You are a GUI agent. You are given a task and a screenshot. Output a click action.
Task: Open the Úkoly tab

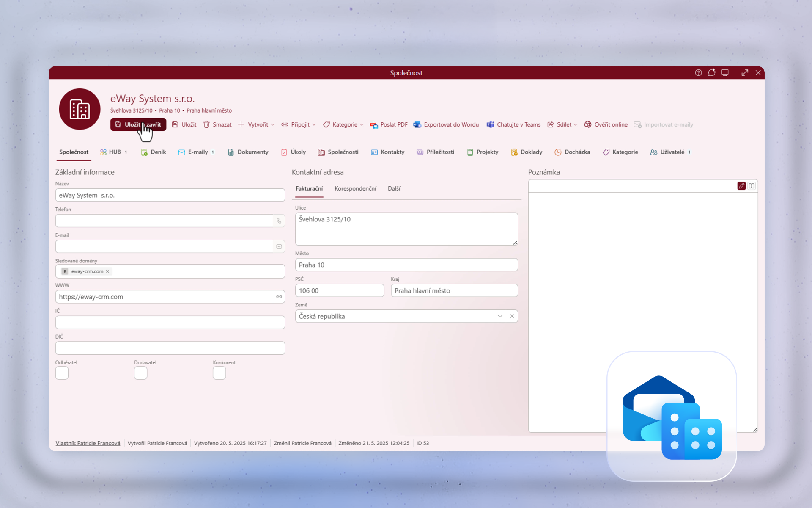click(294, 152)
